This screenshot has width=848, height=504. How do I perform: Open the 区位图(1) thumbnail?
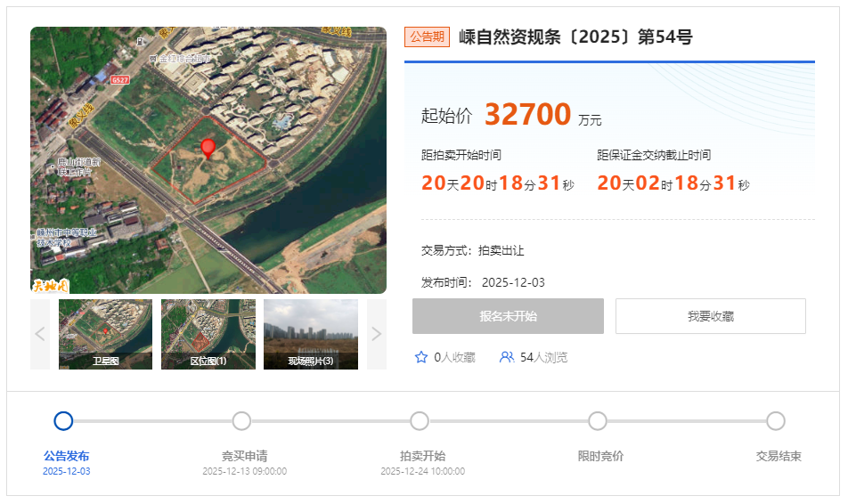point(208,334)
